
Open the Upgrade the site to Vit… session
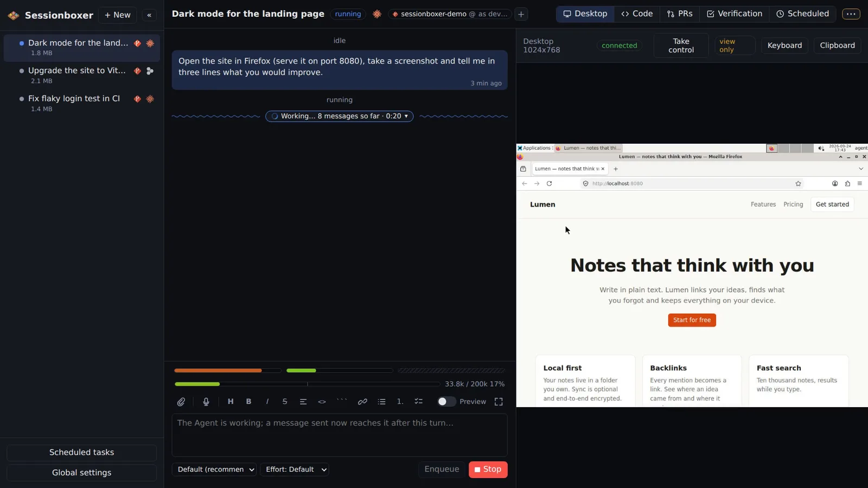click(x=81, y=75)
